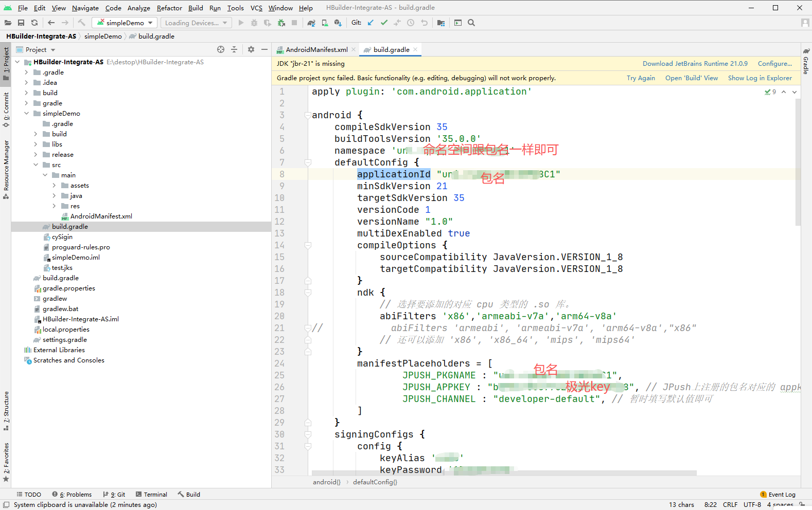Collapse the simpleDemo folder in tree
812x510 pixels.
[26, 113]
